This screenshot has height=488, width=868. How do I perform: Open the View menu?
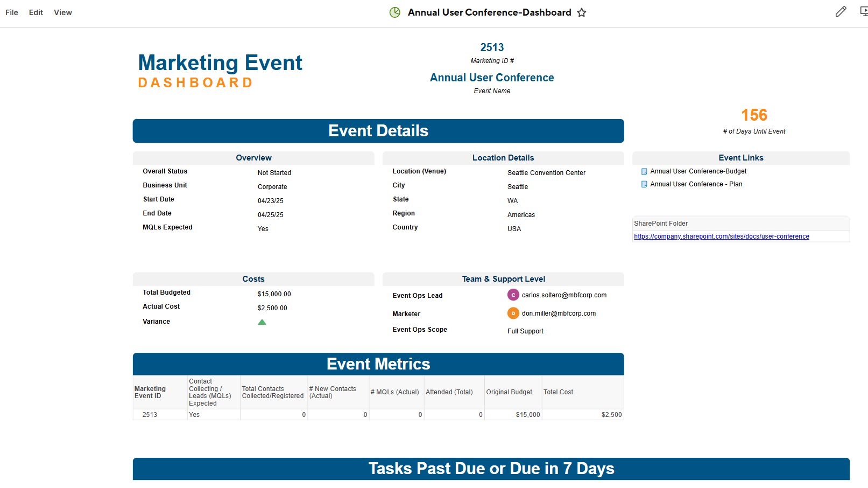point(62,12)
